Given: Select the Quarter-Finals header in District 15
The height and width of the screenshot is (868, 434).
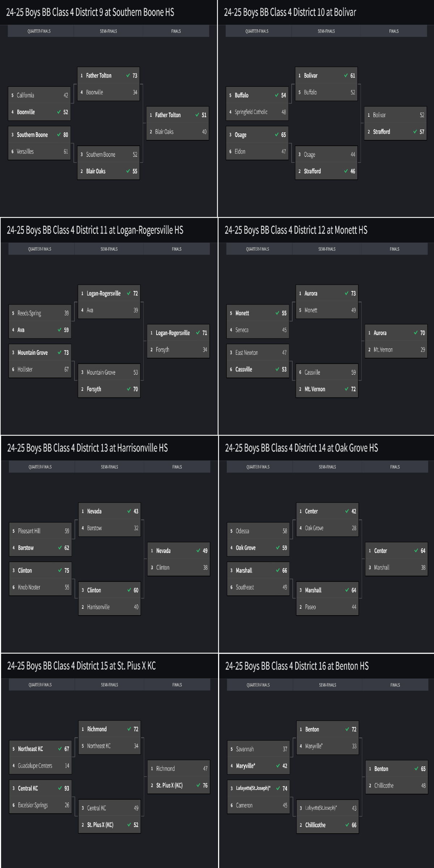Looking at the screenshot, I should (40, 685).
